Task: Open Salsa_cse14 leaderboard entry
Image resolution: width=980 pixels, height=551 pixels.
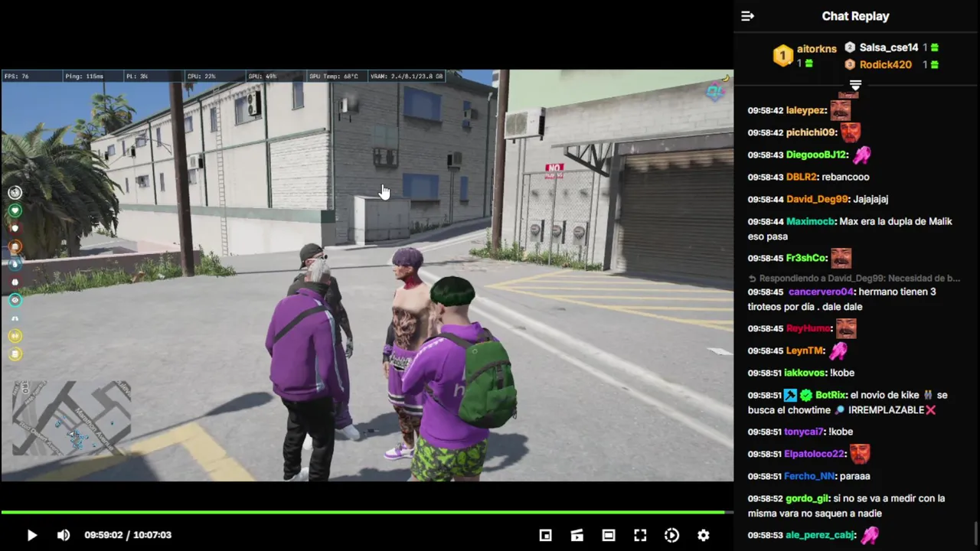Action: click(x=888, y=47)
